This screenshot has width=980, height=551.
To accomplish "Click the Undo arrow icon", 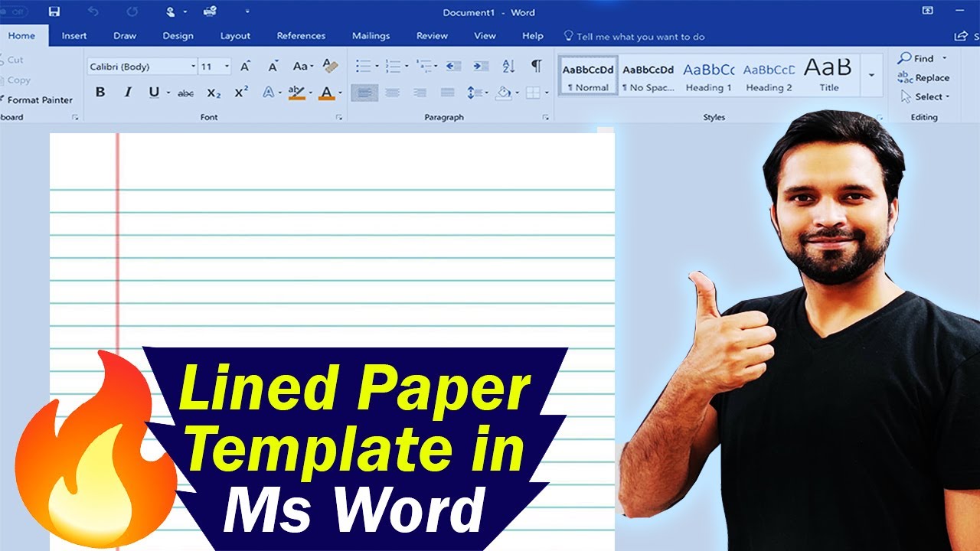I will pos(93,12).
